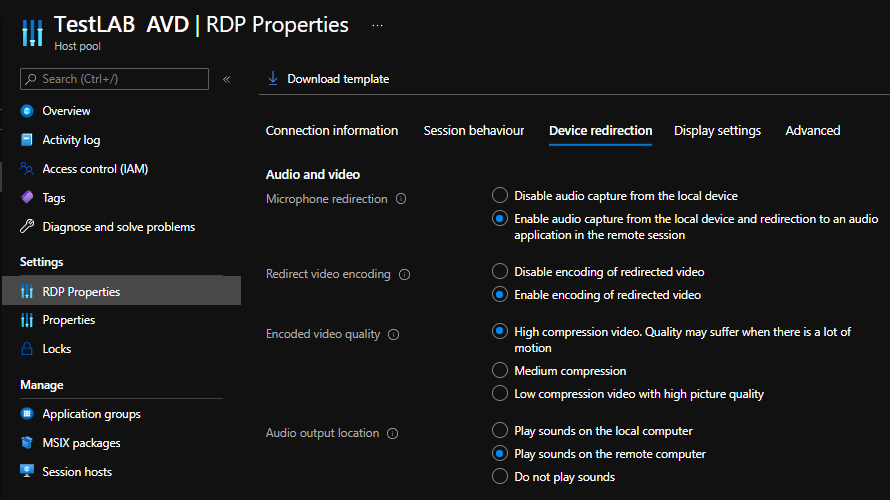This screenshot has height=500, width=890.
Task: Click Download template button
Action: pyautogui.click(x=328, y=79)
